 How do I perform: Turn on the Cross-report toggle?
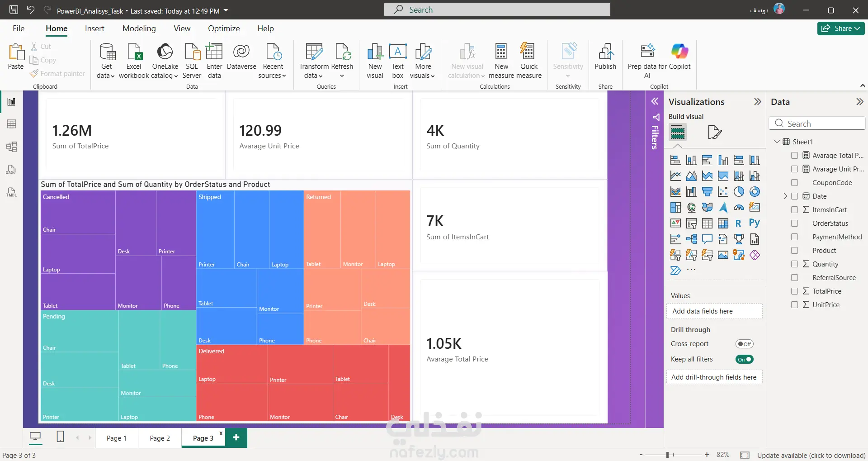pyautogui.click(x=744, y=344)
